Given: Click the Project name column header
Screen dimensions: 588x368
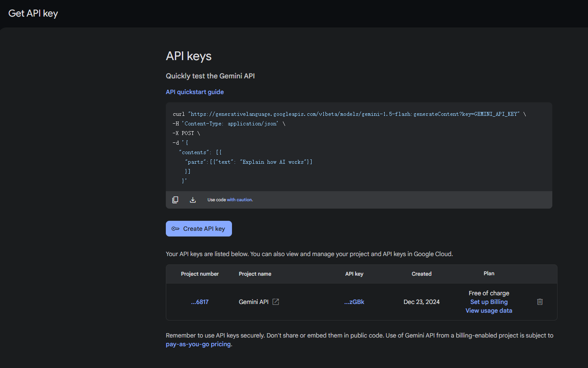Looking at the screenshot, I should click(x=255, y=274).
